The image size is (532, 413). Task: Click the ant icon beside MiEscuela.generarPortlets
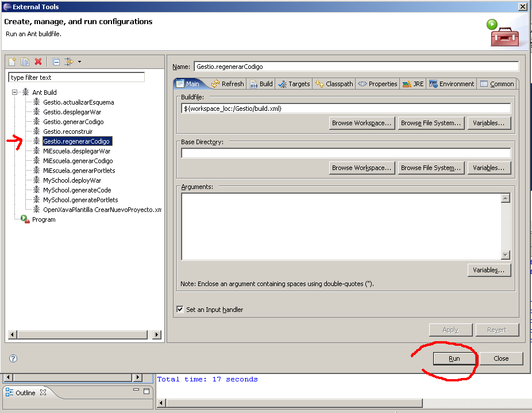click(x=36, y=171)
